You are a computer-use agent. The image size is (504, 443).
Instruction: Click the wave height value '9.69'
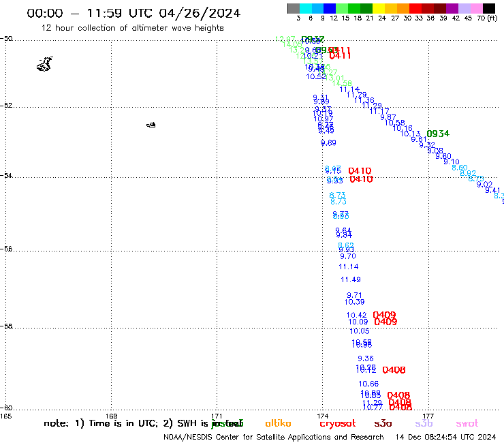coord(328,143)
